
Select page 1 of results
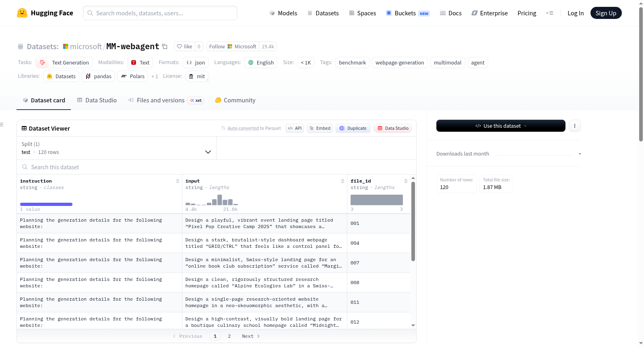click(x=215, y=336)
